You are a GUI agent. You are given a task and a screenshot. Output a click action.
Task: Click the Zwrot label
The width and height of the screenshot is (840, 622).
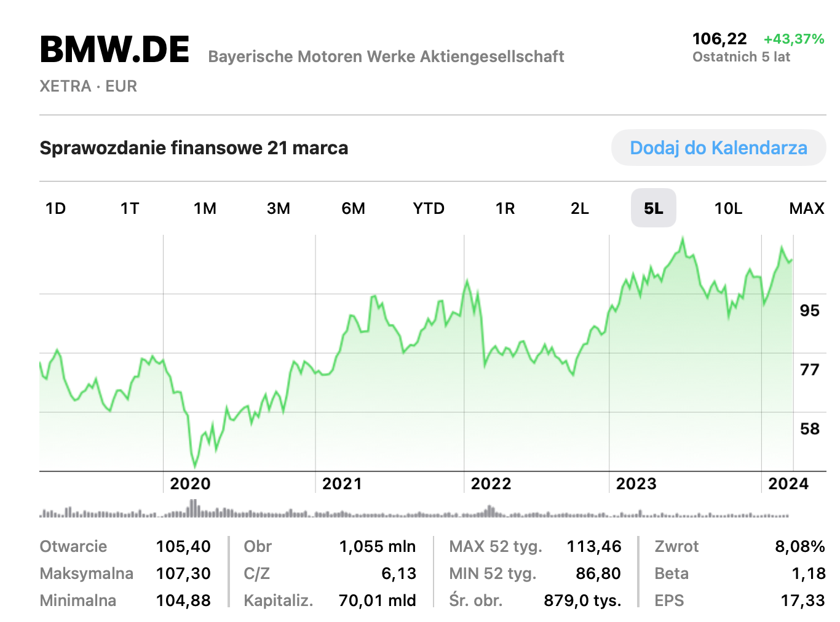pos(676,546)
